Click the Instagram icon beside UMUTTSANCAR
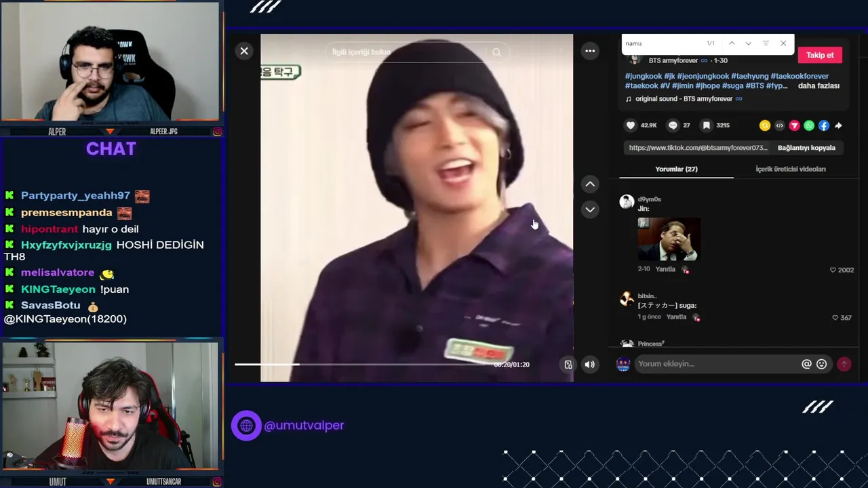Image resolution: width=868 pixels, height=488 pixels. pos(217,482)
